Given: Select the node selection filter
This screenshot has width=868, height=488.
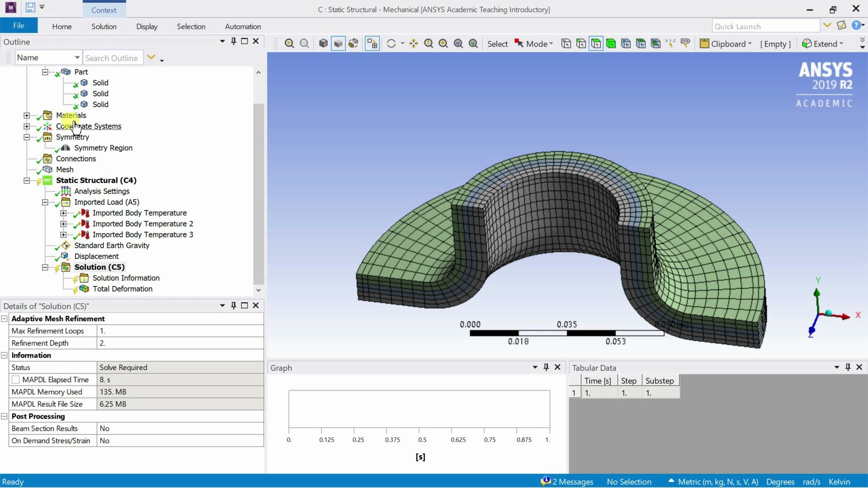Looking at the screenshot, I should (x=626, y=43).
